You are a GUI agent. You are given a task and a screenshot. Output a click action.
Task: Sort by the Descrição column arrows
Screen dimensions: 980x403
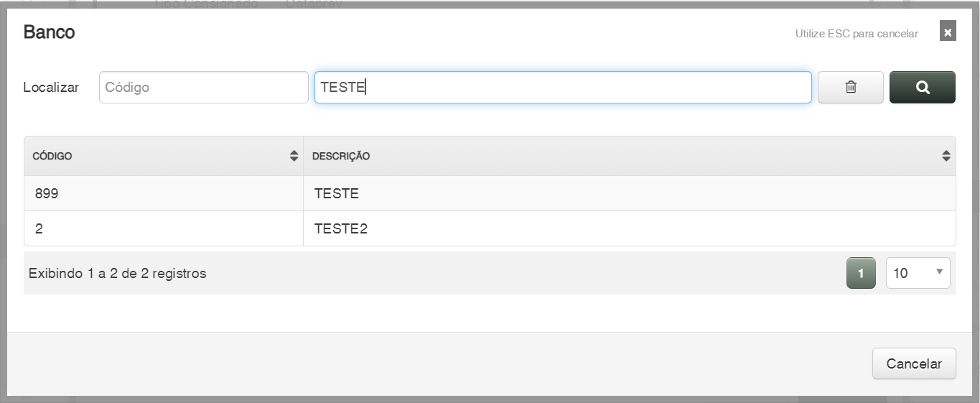946,156
